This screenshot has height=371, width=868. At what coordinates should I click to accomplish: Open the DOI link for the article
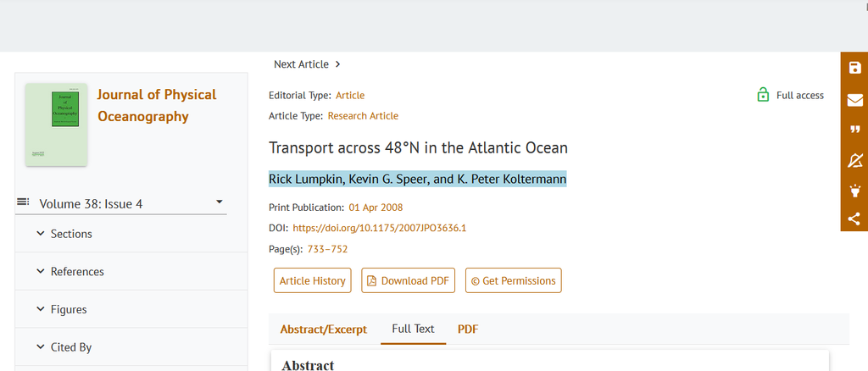tap(379, 228)
